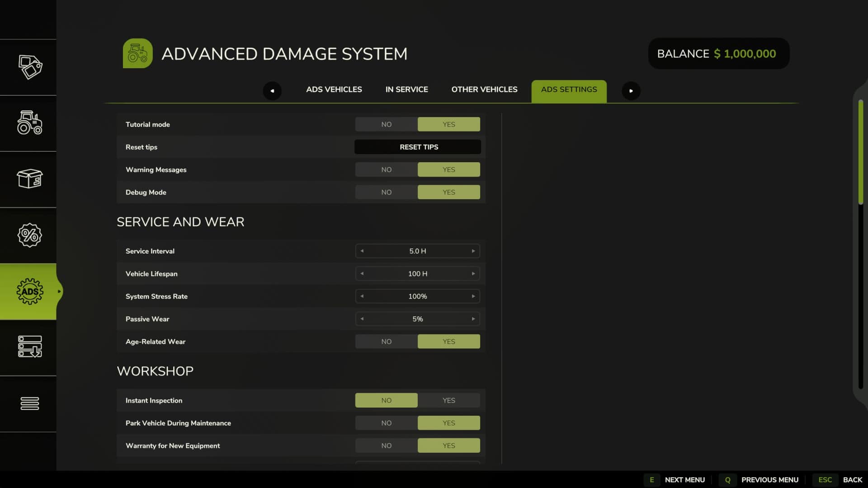The image size is (868, 488).
Task: Turn off Debug Mode with NO
Action: (386, 192)
